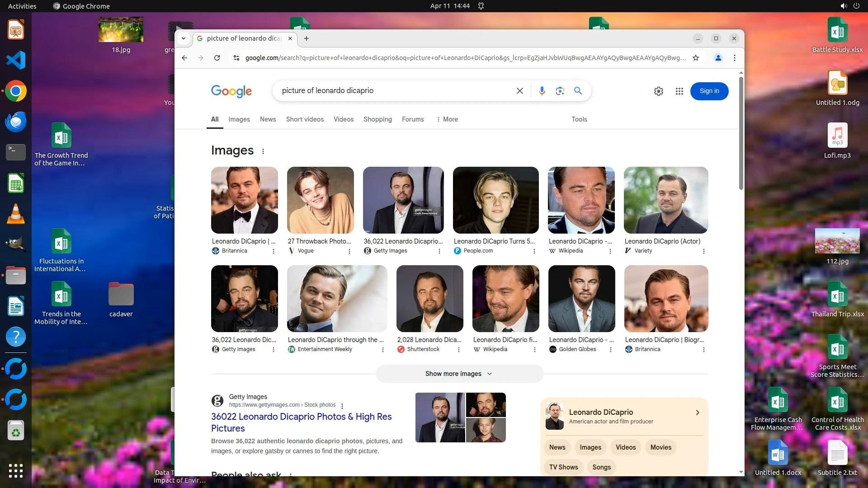Reload the page in Chrome
This screenshot has height=488, width=868.
tap(217, 58)
